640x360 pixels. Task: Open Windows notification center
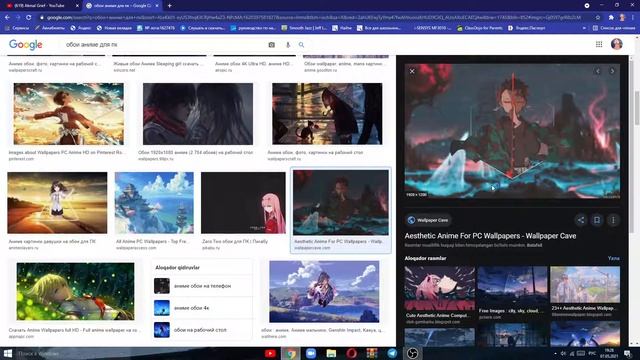tap(628, 353)
